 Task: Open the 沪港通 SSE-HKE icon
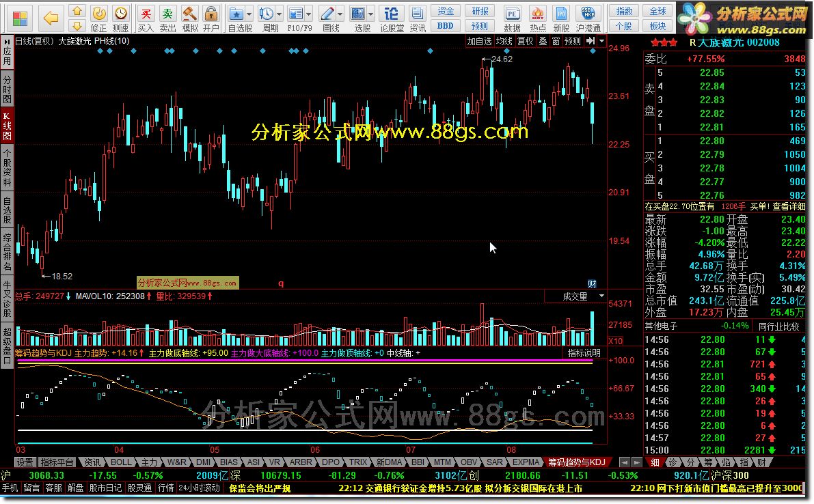tap(588, 18)
